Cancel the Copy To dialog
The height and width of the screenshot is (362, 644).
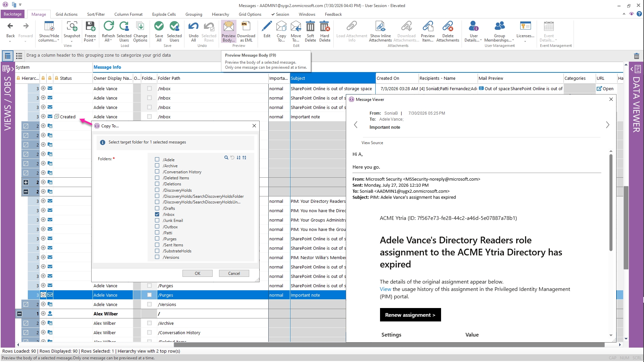point(234,273)
